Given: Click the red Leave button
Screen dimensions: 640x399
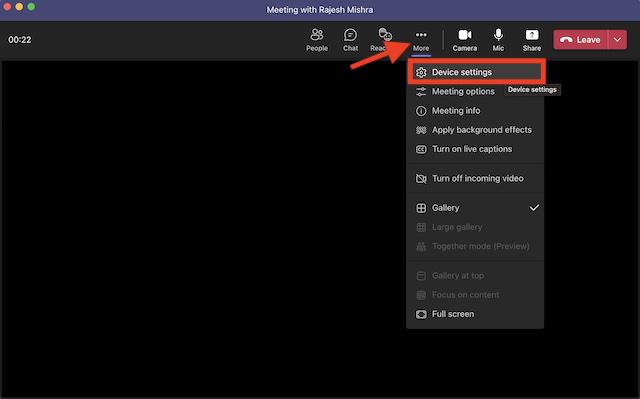Looking at the screenshot, I should (580, 40).
